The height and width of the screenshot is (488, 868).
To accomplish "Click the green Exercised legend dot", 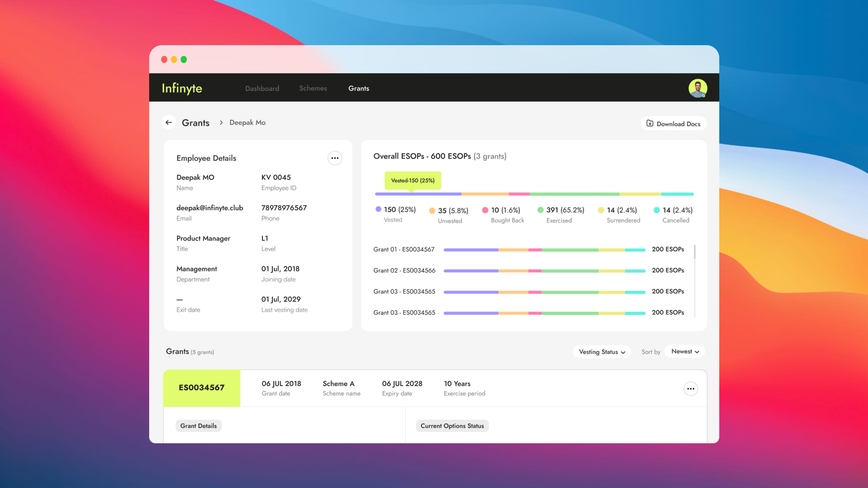I will pos(540,210).
